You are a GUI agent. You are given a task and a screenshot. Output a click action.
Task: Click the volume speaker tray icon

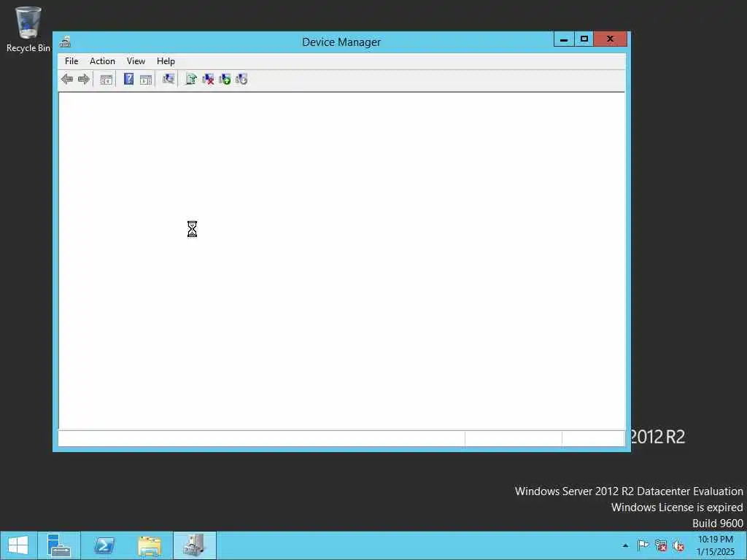678,545
